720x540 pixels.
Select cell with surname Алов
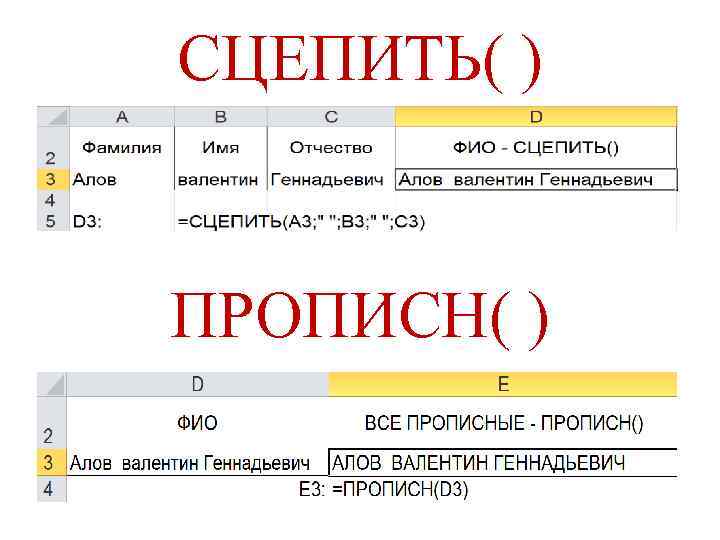122,180
